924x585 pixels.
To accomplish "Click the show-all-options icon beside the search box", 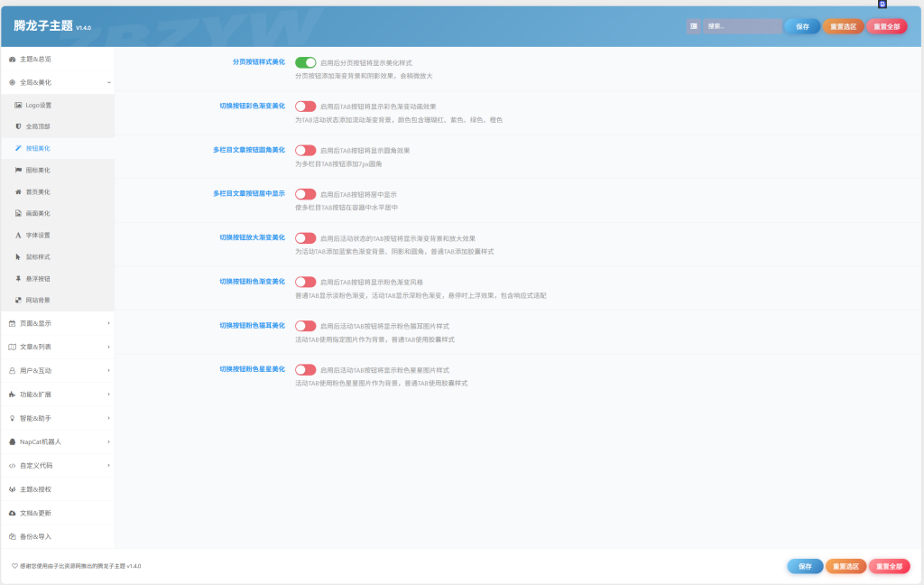I will [x=694, y=26].
